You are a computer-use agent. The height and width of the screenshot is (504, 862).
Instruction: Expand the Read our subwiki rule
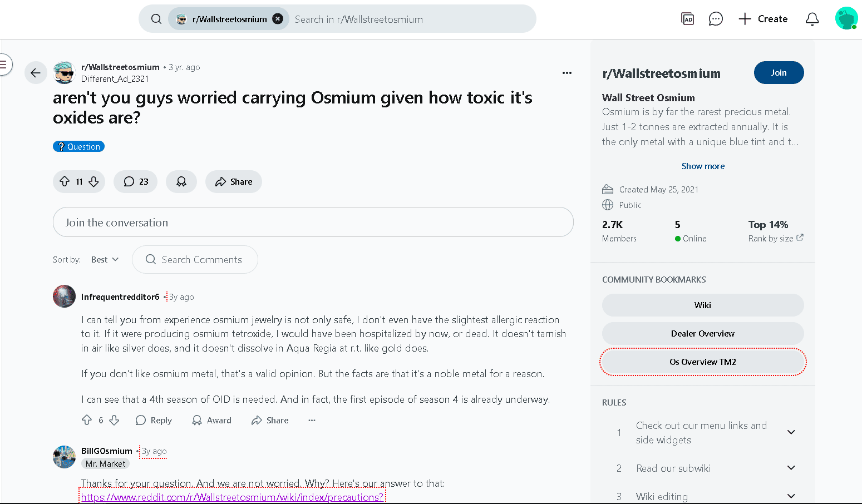point(791,468)
